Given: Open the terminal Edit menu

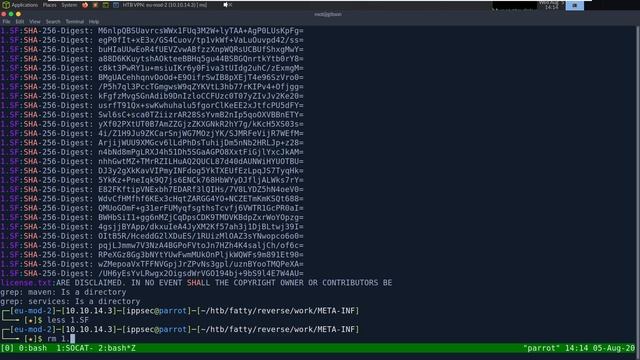Looking at the screenshot, I should [x=20, y=22].
